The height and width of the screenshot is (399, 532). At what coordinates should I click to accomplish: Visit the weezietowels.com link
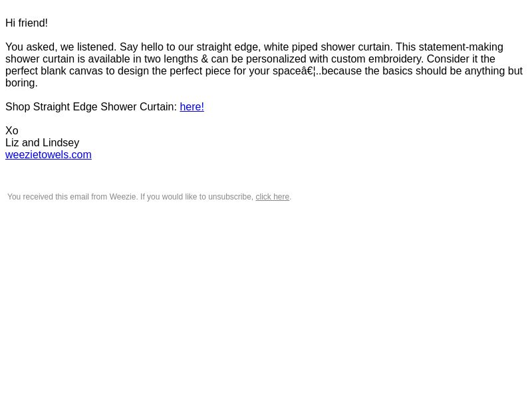48,154
